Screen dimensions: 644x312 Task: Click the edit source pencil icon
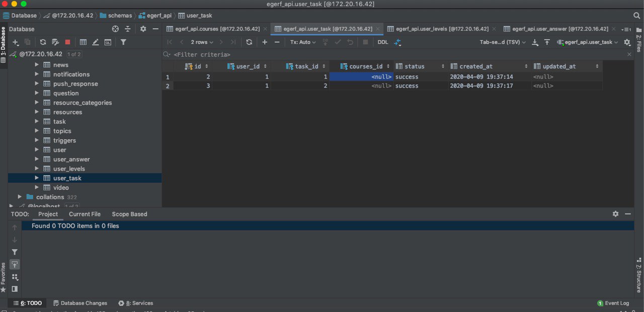click(x=95, y=42)
